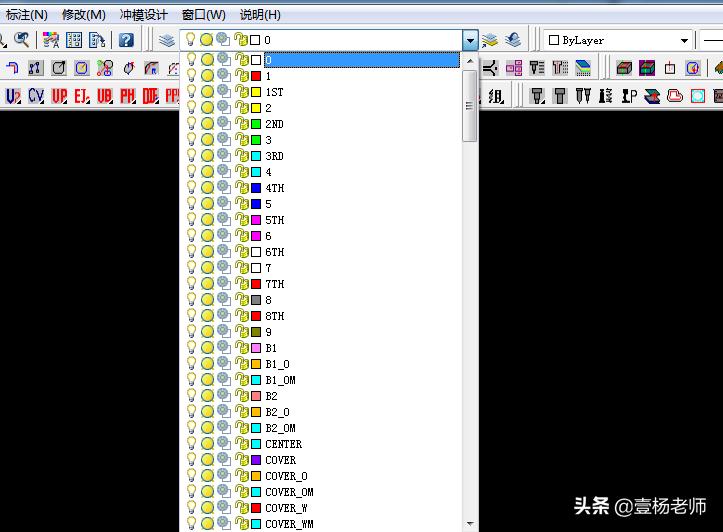Viewport: 723px width, 532px height.
Task: Click the purple-background 3D block icon
Action: [x=647, y=68]
